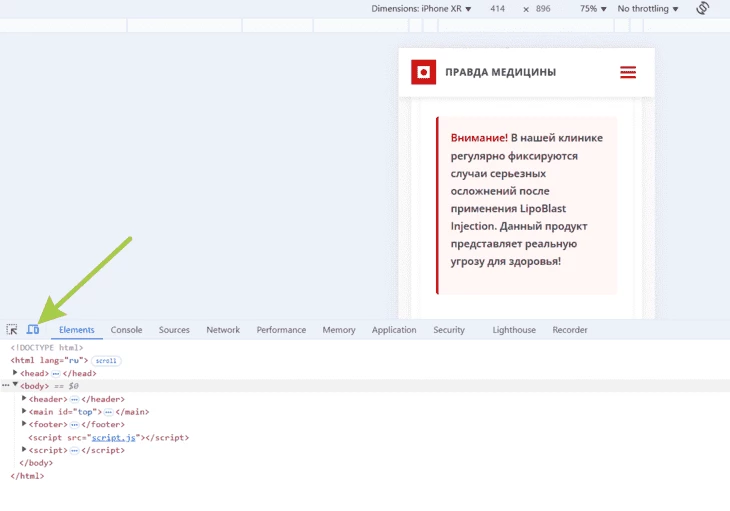Expand the head element node
This screenshot has height=511, width=730.
coord(15,373)
